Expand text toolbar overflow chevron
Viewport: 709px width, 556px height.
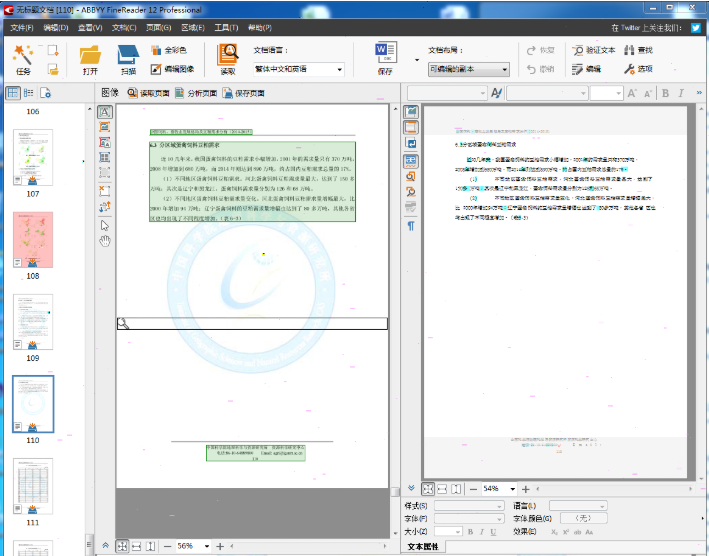point(699,93)
